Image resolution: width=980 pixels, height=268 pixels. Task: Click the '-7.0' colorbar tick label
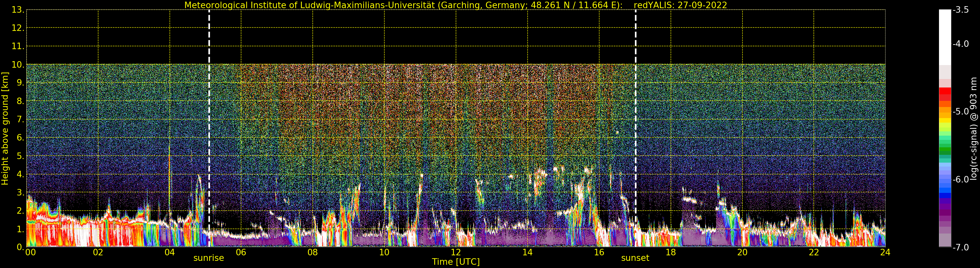pos(960,248)
